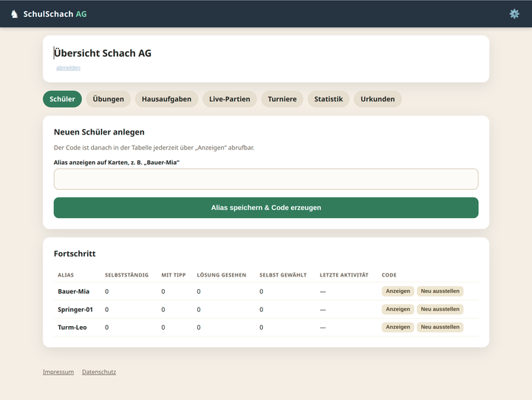Click the MIT TIPP column header
The height and width of the screenshot is (400, 532).
[x=174, y=275]
